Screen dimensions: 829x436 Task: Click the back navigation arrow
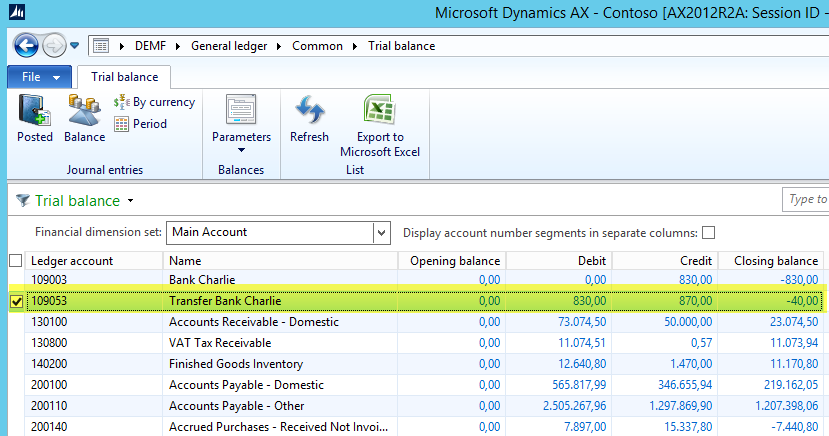point(26,46)
